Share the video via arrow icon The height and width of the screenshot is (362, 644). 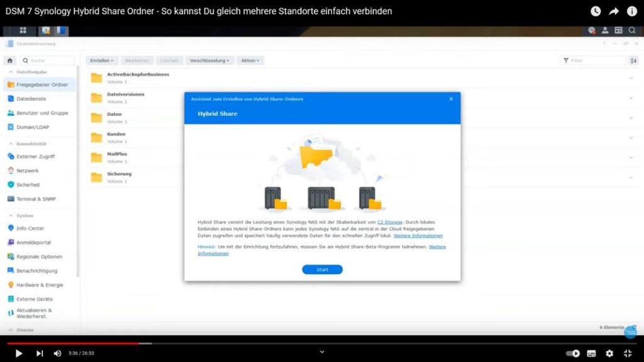(x=614, y=11)
